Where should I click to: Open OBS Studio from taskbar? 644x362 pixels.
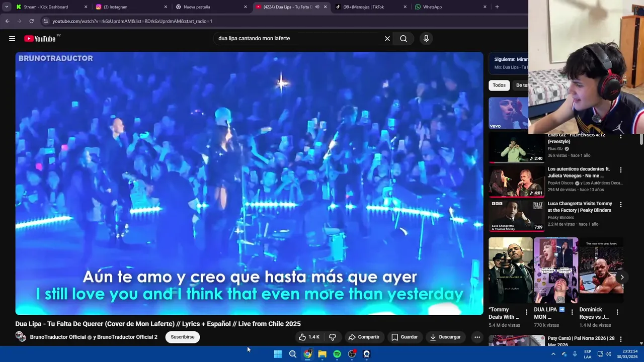(352, 354)
